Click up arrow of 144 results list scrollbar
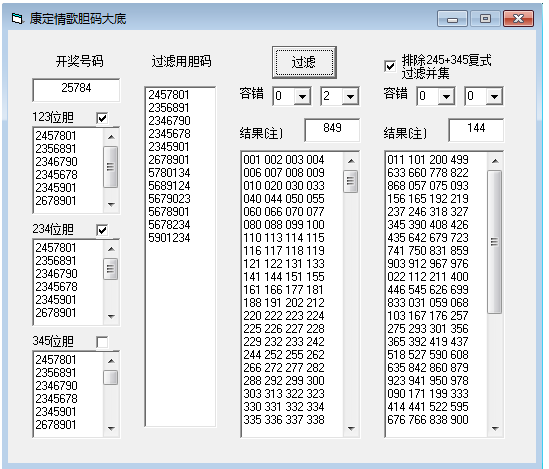The height and width of the screenshot is (469, 549). coord(495,161)
